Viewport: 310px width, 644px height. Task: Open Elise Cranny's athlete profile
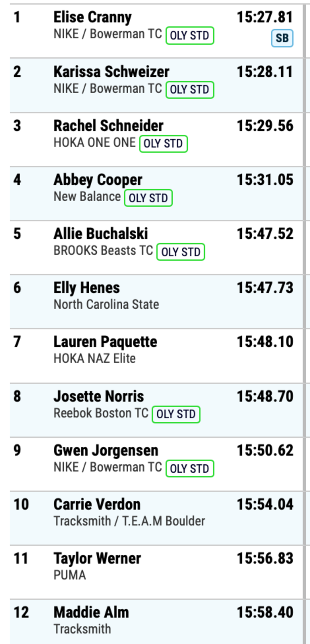click(93, 17)
